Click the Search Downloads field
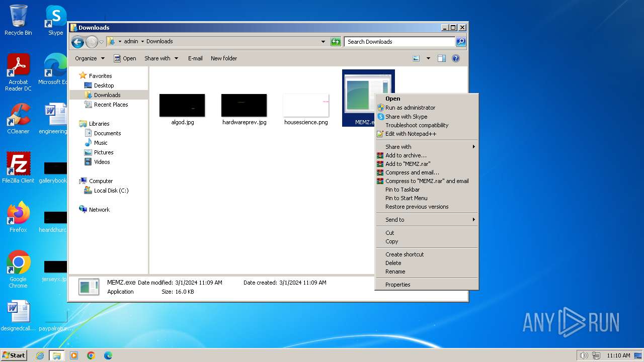 [x=400, y=42]
